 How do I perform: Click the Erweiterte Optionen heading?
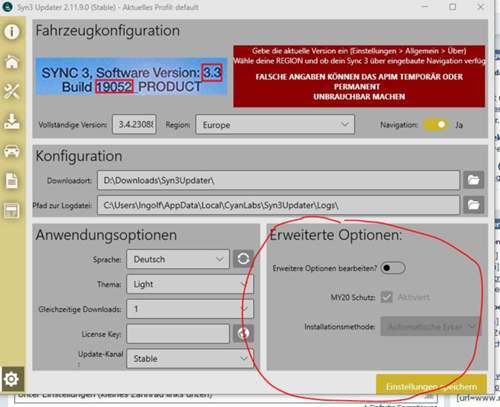(336, 235)
